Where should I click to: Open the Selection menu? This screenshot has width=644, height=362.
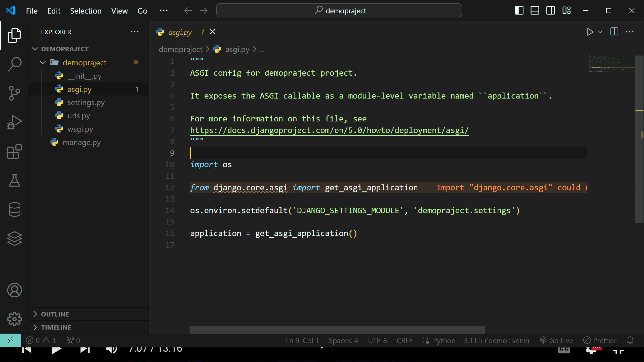pyautogui.click(x=86, y=11)
